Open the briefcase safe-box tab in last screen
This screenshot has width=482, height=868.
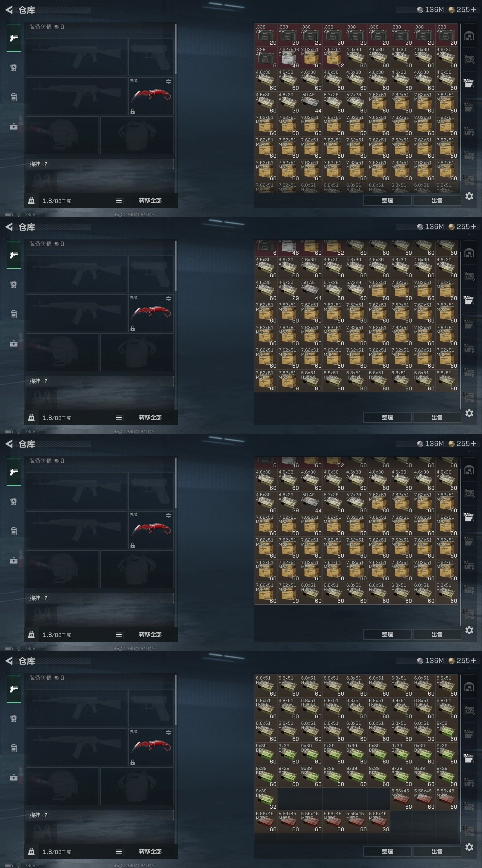click(x=14, y=777)
